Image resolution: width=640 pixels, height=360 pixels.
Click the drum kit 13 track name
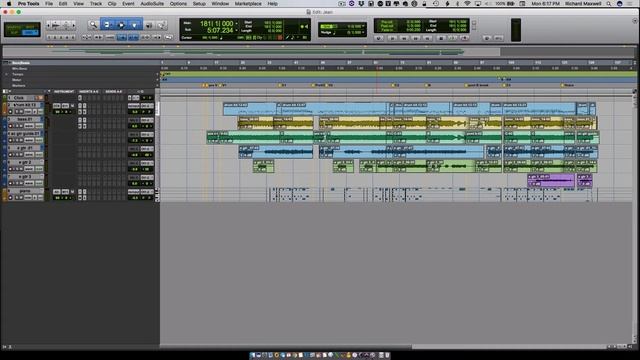click(x=26, y=104)
